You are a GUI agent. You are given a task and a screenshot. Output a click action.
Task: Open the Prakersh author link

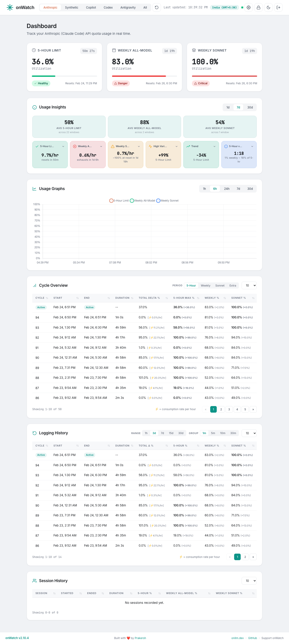[140, 638]
